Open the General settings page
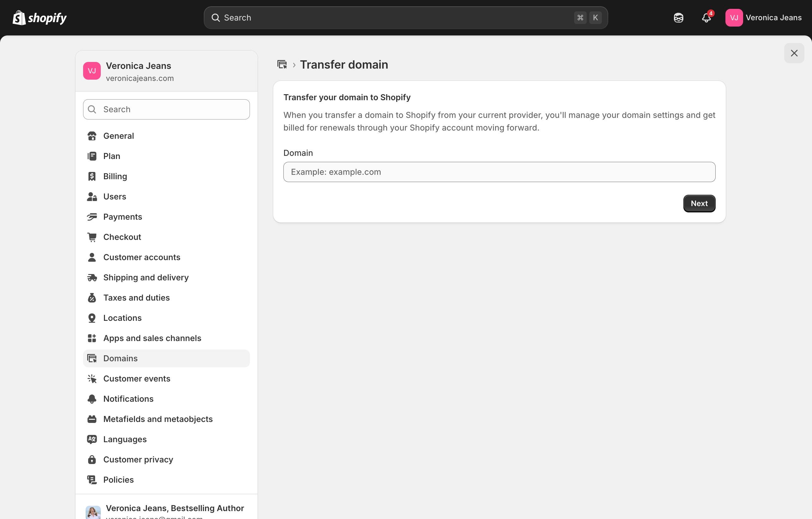Image resolution: width=812 pixels, height=519 pixels. 118,136
